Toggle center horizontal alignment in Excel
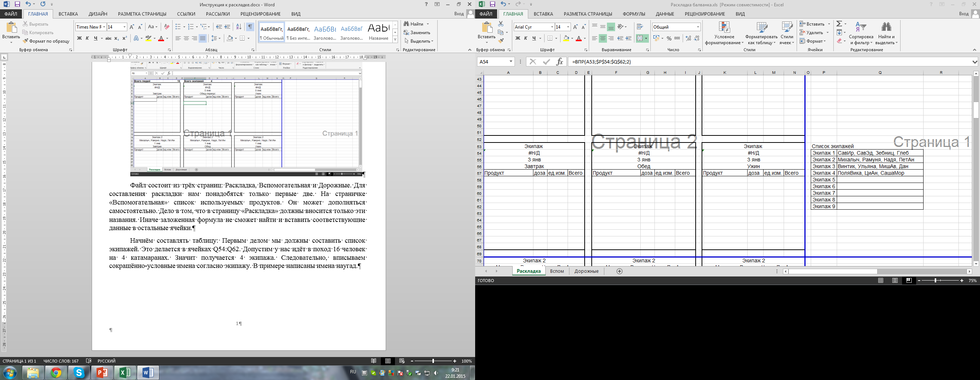 pyautogui.click(x=602, y=39)
